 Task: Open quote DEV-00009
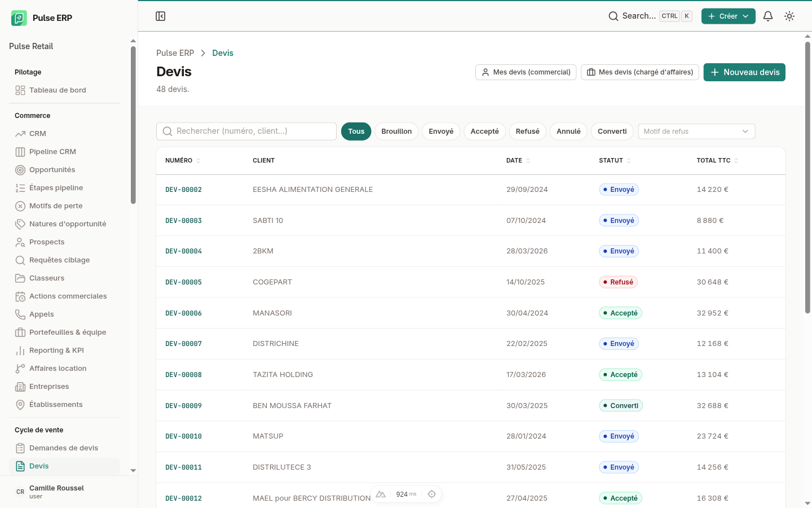[x=184, y=406]
